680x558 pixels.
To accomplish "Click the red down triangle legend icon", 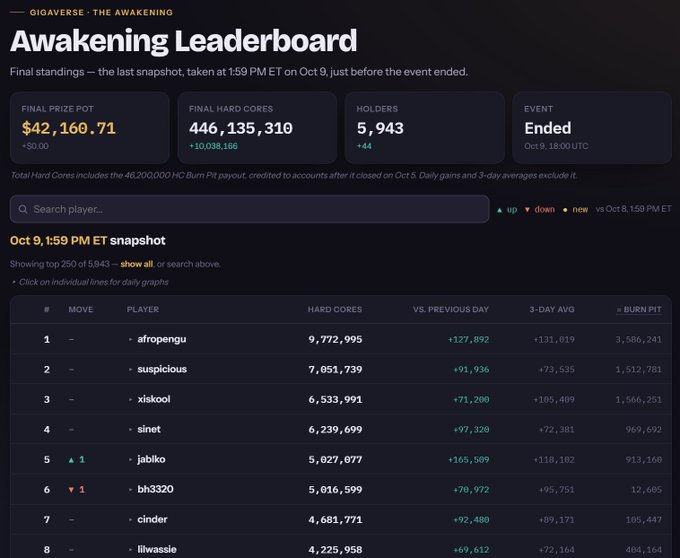I will (527, 209).
